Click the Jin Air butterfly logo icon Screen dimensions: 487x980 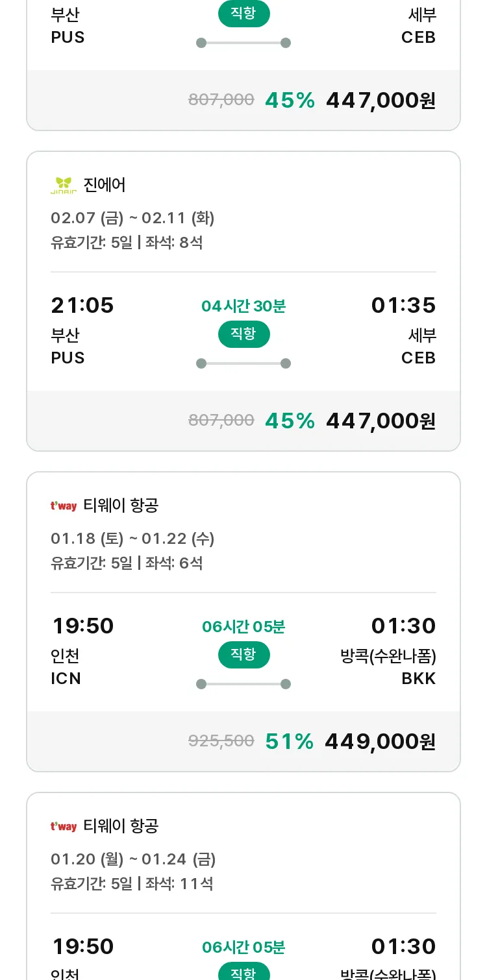pos(64,186)
